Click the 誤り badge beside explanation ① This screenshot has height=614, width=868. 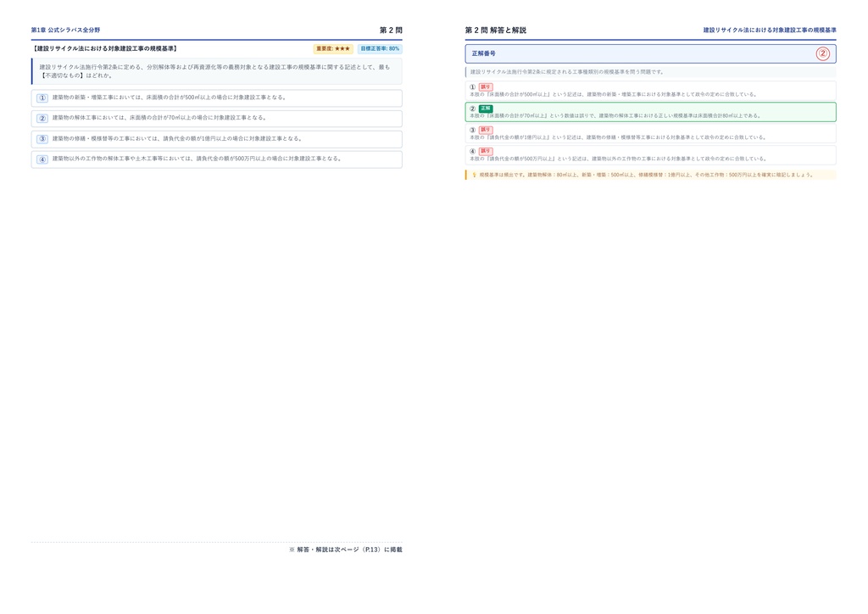pyautogui.click(x=486, y=87)
